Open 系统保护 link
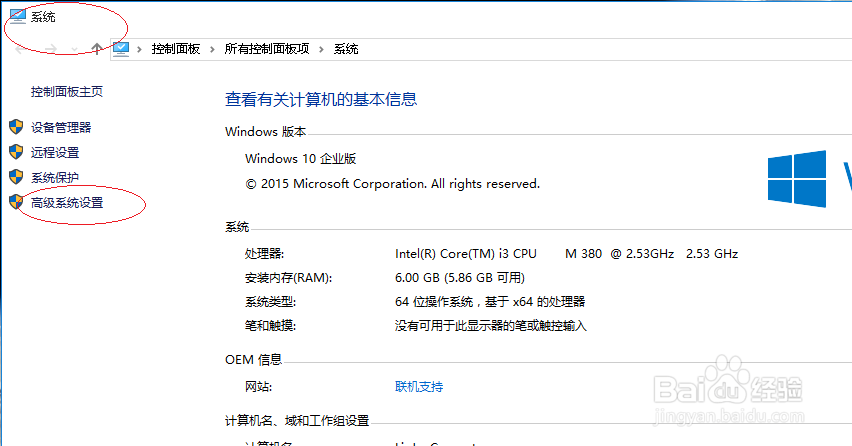 (55, 178)
